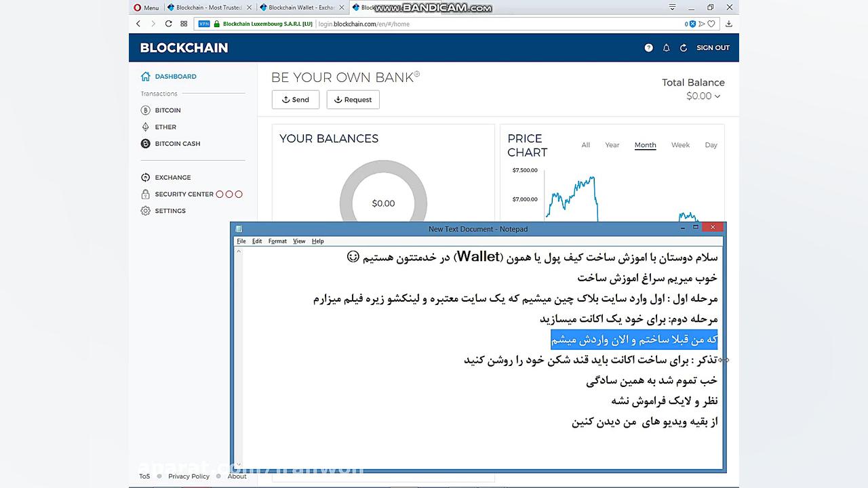Select the All range on price chart
868x488 pixels.
(586, 145)
